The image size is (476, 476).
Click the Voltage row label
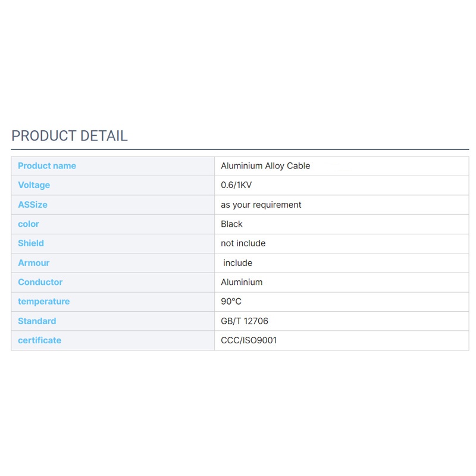pos(34,185)
